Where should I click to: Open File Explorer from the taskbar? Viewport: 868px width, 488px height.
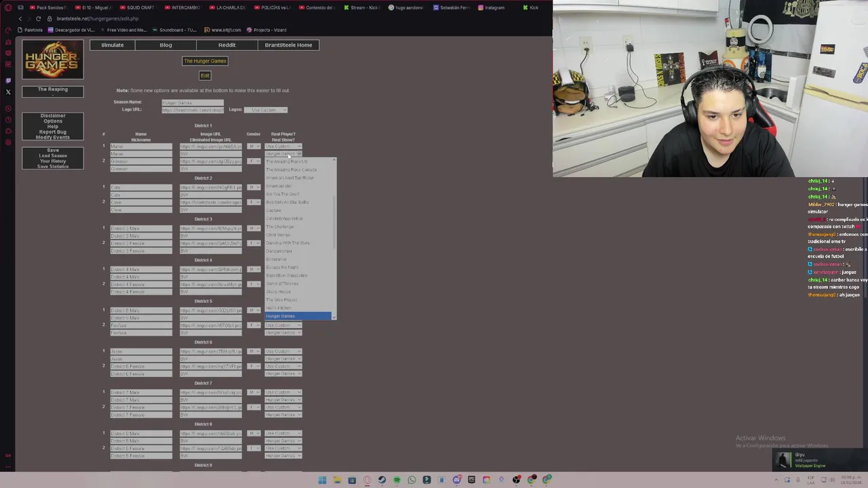point(337,480)
